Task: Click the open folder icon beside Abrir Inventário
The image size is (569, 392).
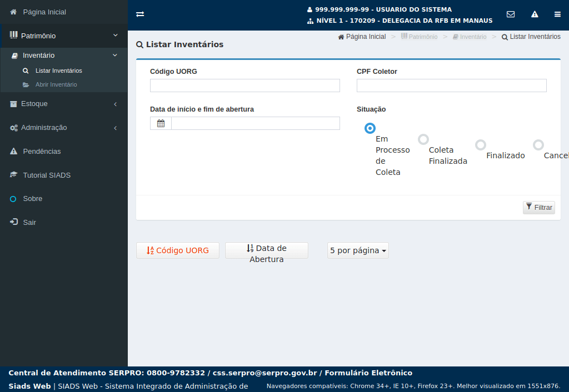Action: tap(26, 84)
